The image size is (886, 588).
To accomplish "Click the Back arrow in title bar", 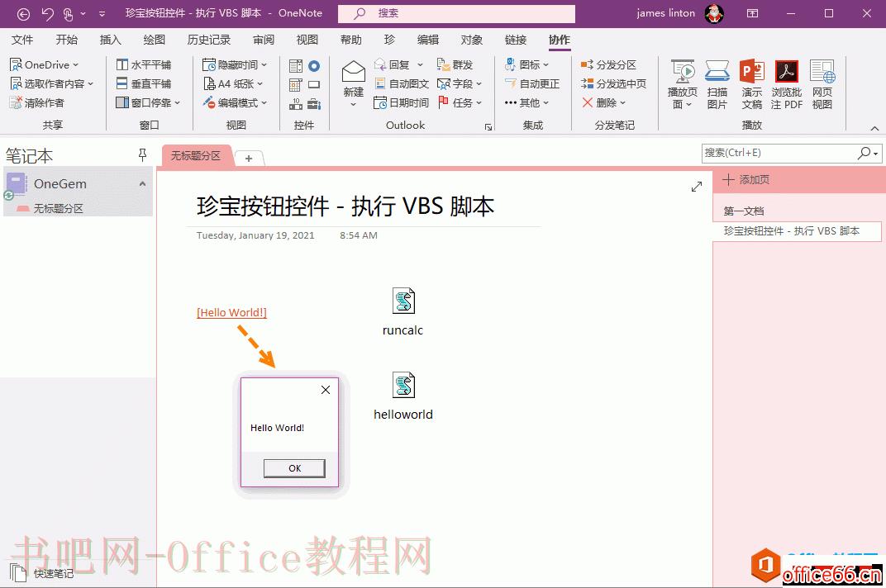I will [x=23, y=13].
